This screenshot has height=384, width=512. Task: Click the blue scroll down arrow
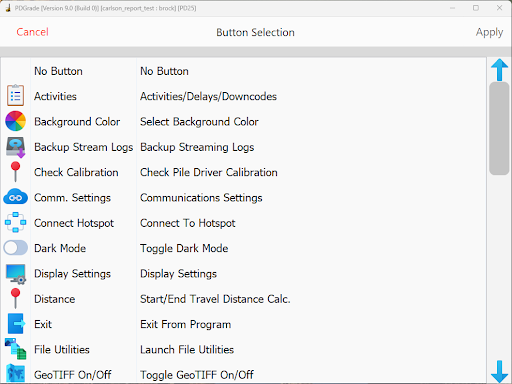(x=499, y=372)
